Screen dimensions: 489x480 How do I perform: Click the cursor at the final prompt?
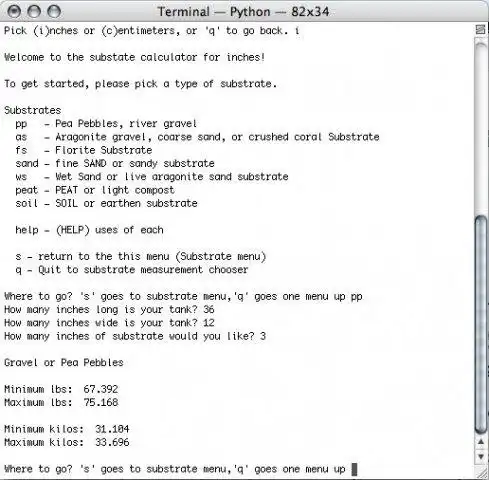354,469
